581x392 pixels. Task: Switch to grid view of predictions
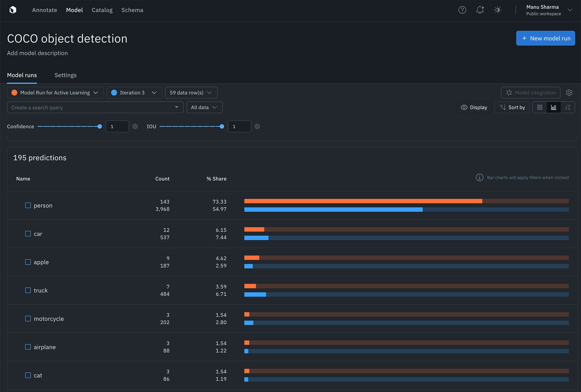(540, 107)
